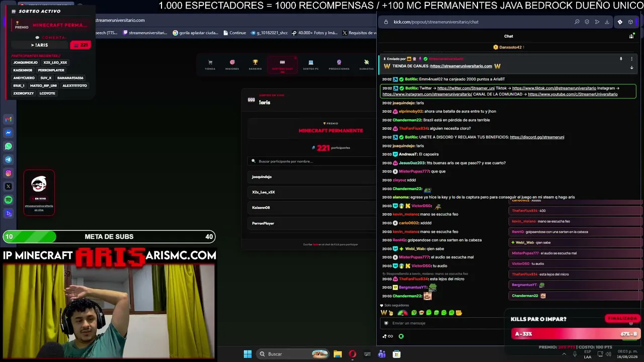
Task: Open Telegram in the browser sidebar
Action: click(x=9, y=159)
